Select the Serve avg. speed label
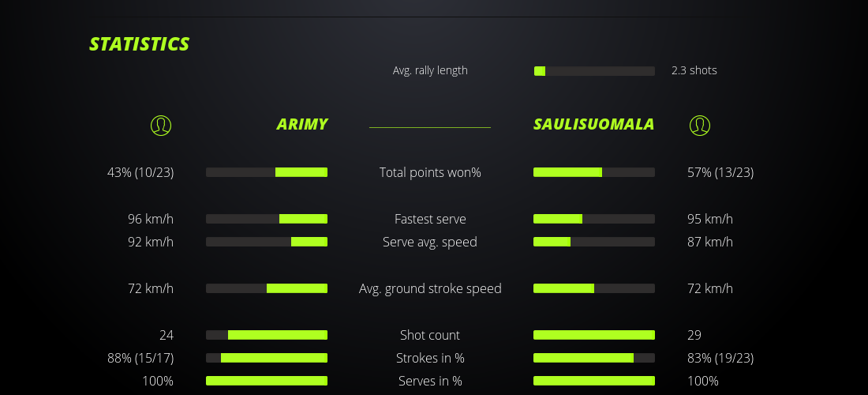The image size is (868, 395). click(x=430, y=242)
